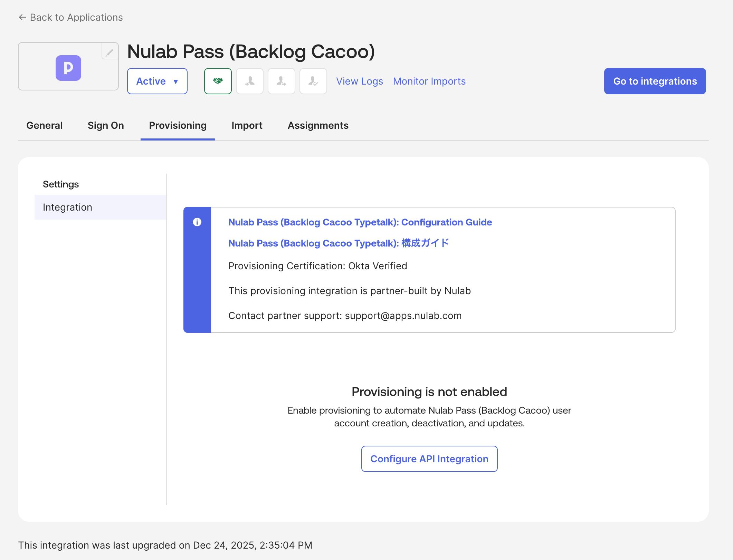Open the Japanese 構成ガイド link
This screenshot has width=733, height=560.
tap(339, 243)
